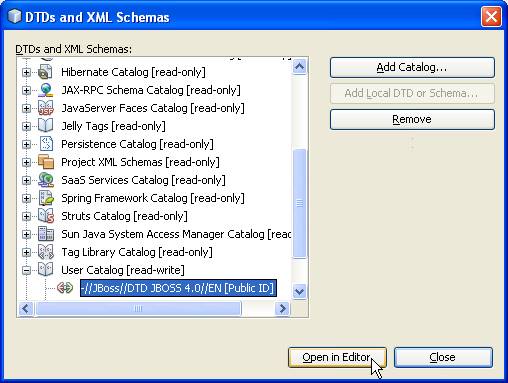The height and width of the screenshot is (383, 508).
Task: Click the Sun Java System Access Manager icon
Action: 46,234
